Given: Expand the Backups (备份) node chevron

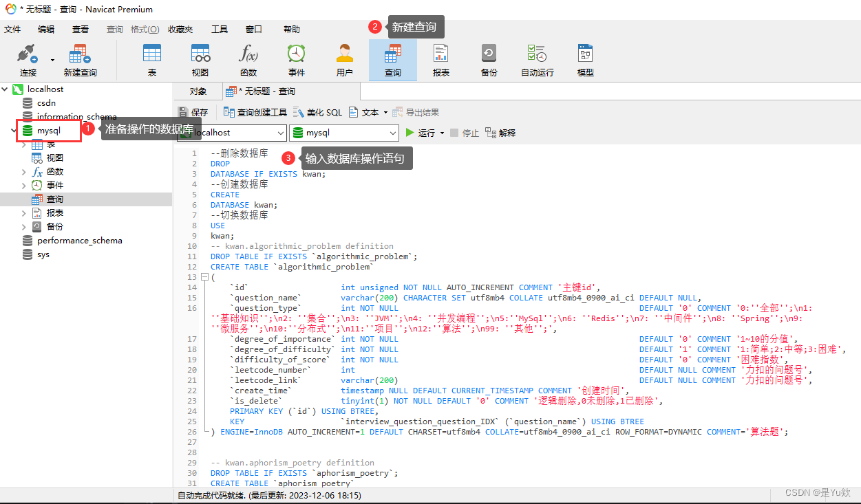Looking at the screenshot, I should [24, 227].
